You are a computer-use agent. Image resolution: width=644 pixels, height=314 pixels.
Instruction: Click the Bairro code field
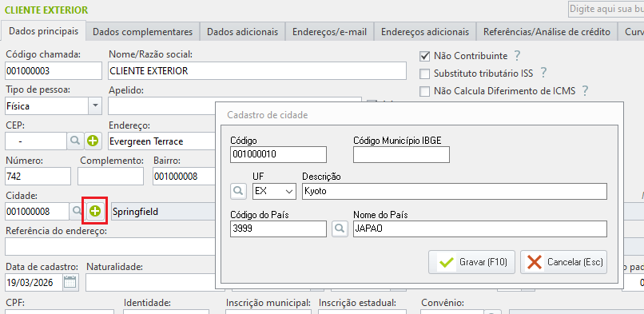[184, 177]
